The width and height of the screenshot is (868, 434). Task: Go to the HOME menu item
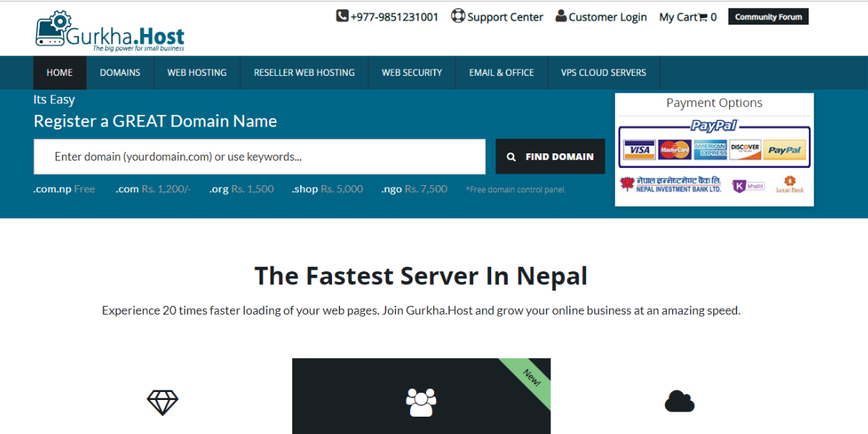60,72
